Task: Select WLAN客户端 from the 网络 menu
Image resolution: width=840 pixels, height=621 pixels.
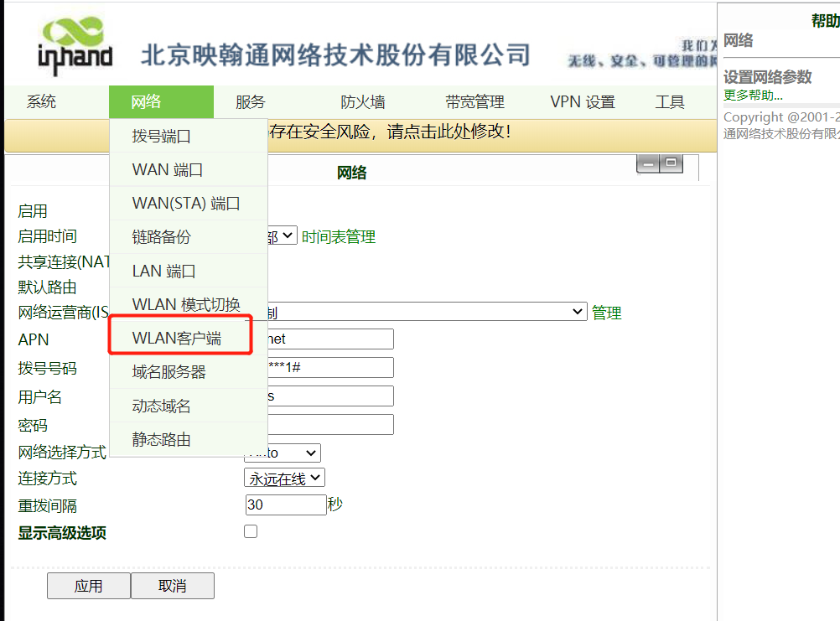Action: tap(177, 339)
